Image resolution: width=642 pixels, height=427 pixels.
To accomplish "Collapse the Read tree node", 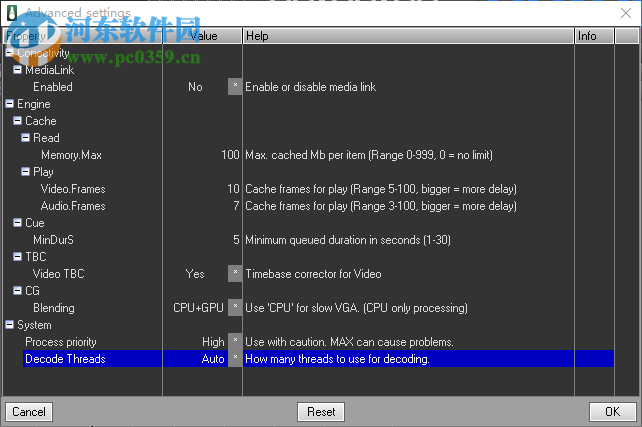I will [25, 138].
